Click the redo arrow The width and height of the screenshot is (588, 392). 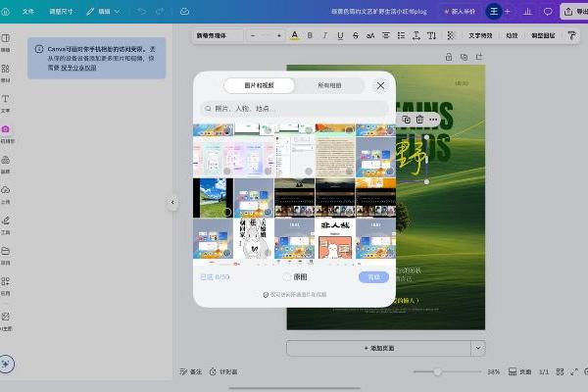click(160, 12)
